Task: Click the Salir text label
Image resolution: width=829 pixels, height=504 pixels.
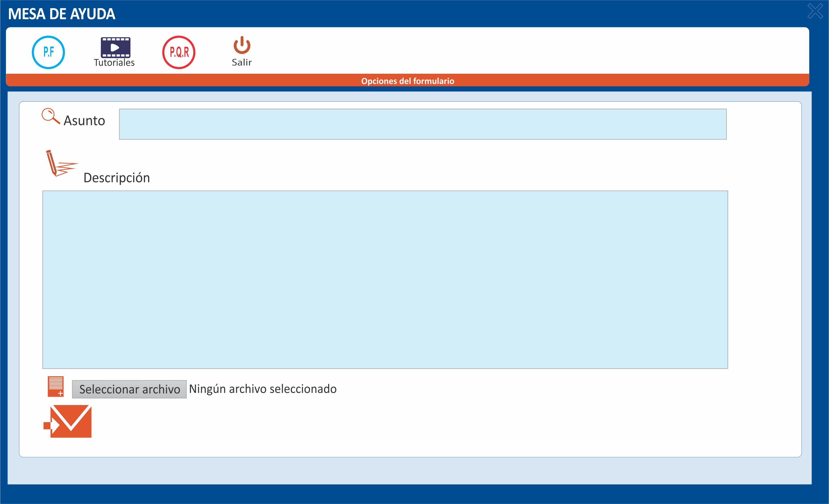Action: click(242, 62)
